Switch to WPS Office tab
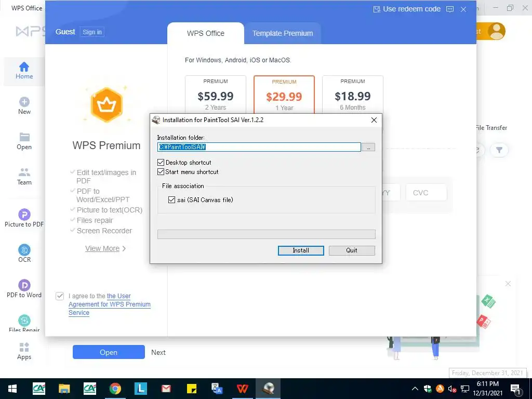Image resolution: width=532 pixels, height=399 pixels. click(206, 33)
